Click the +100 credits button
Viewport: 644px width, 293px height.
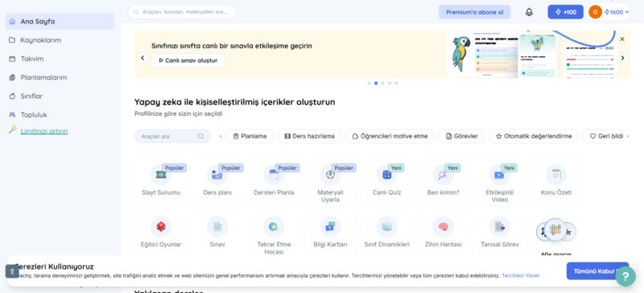(x=566, y=12)
